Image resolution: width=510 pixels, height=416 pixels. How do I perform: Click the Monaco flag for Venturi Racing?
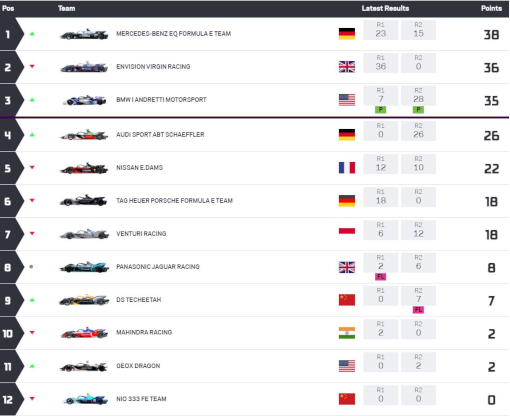(347, 234)
